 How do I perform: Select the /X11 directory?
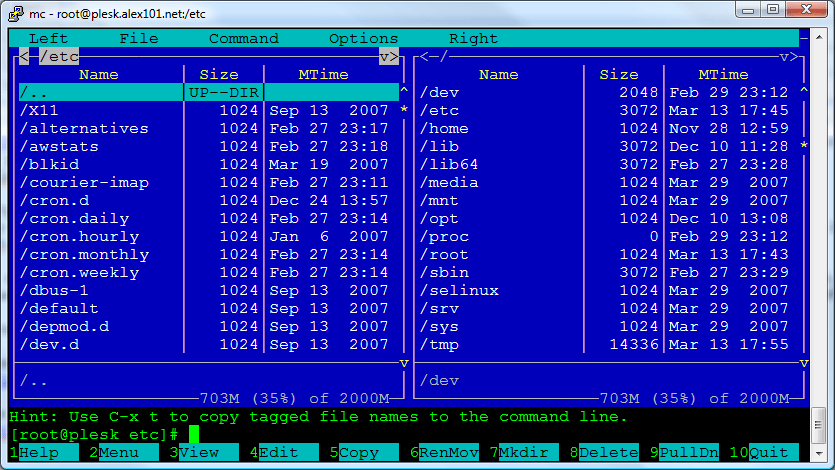point(209,110)
